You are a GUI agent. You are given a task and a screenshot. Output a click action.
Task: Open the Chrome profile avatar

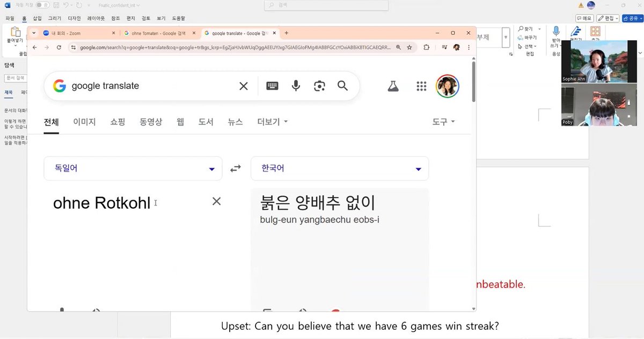[x=457, y=47]
